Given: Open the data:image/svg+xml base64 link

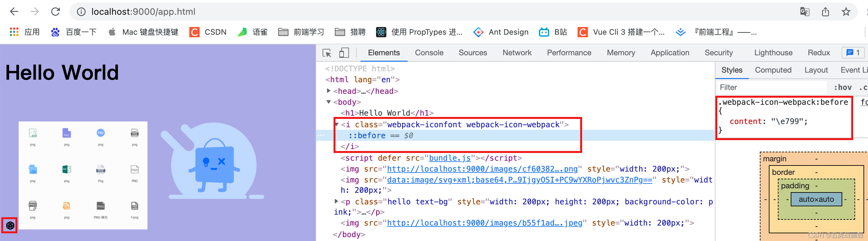Looking at the screenshot, I should point(520,180).
